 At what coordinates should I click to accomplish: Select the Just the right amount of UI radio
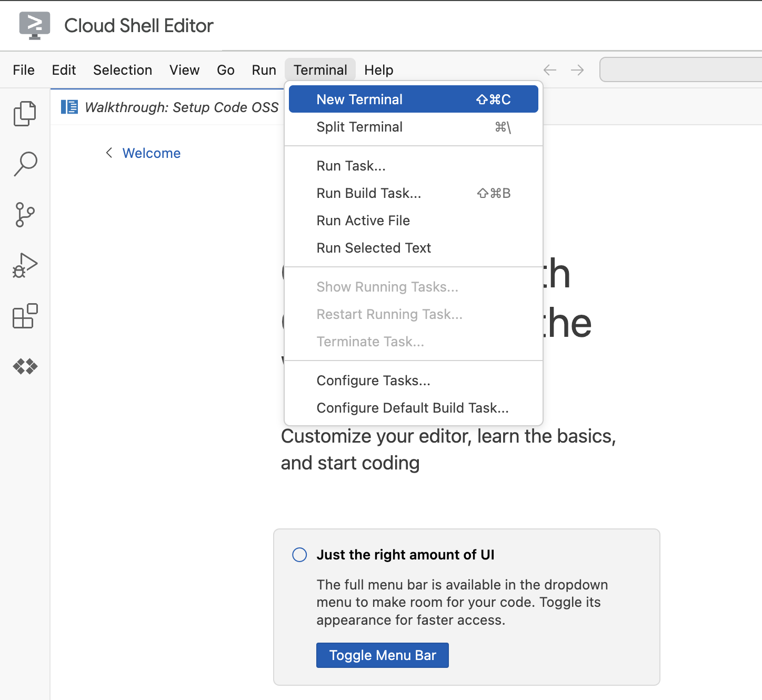point(299,554)
